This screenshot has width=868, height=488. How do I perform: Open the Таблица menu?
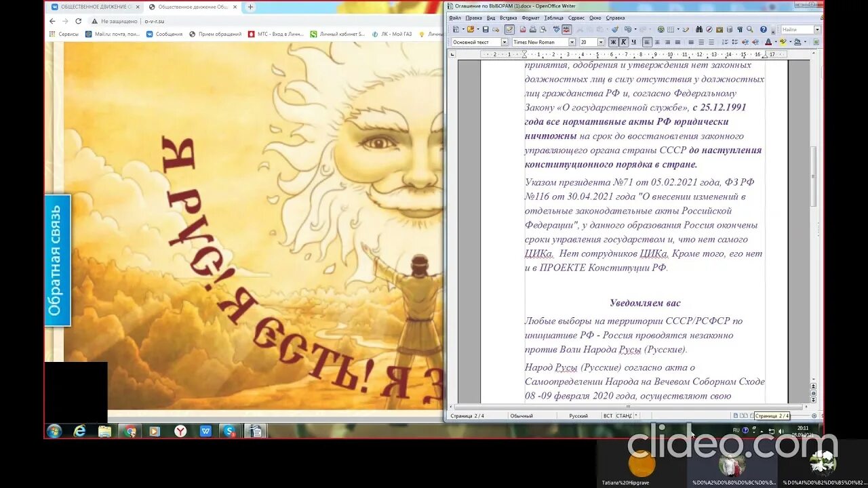coord(554,18)
